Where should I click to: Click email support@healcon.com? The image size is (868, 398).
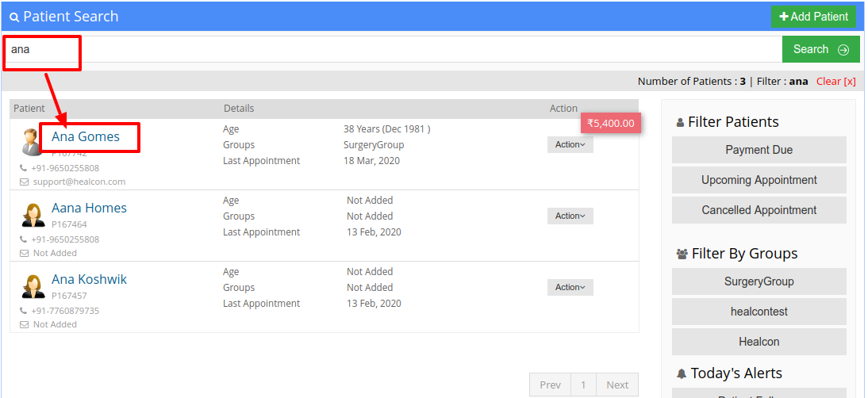point(79,182)
